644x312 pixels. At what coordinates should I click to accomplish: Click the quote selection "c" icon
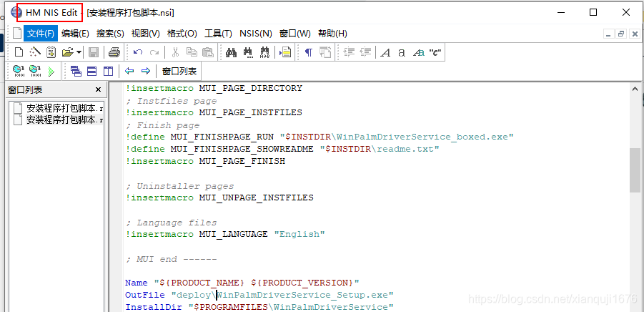[x=435, y=53]
